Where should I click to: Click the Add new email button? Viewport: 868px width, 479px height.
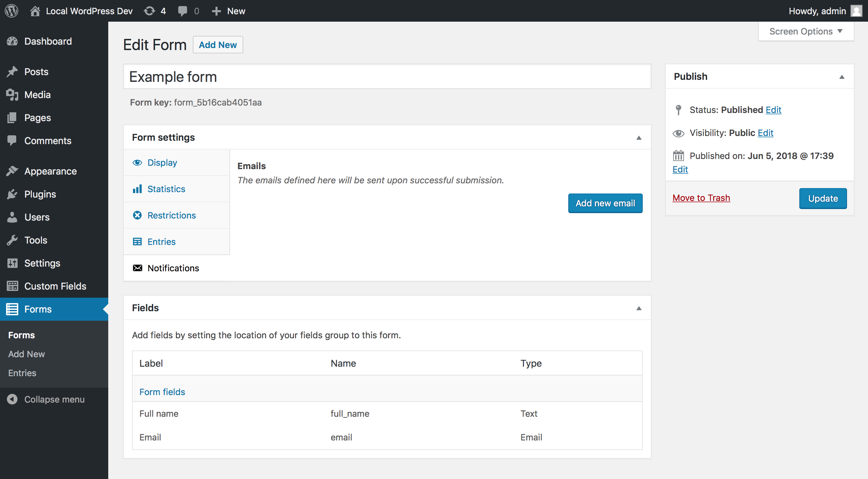605,203
